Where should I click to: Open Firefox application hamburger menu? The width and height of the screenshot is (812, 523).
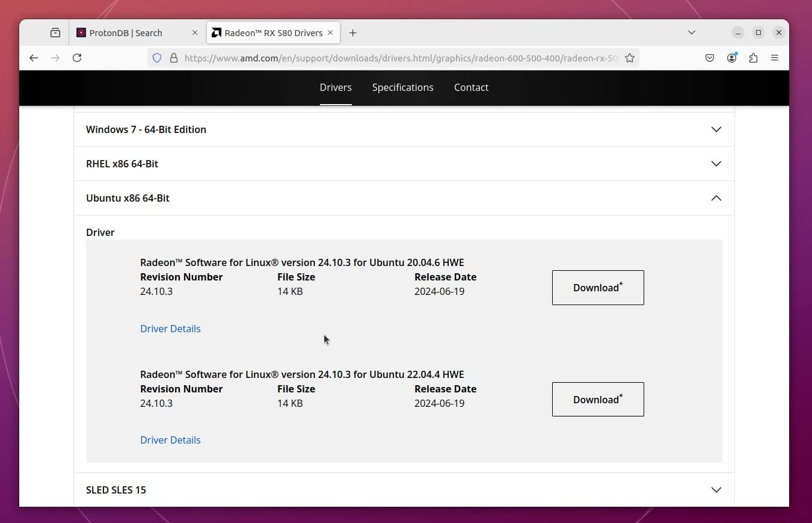click(x=775, y=58)
